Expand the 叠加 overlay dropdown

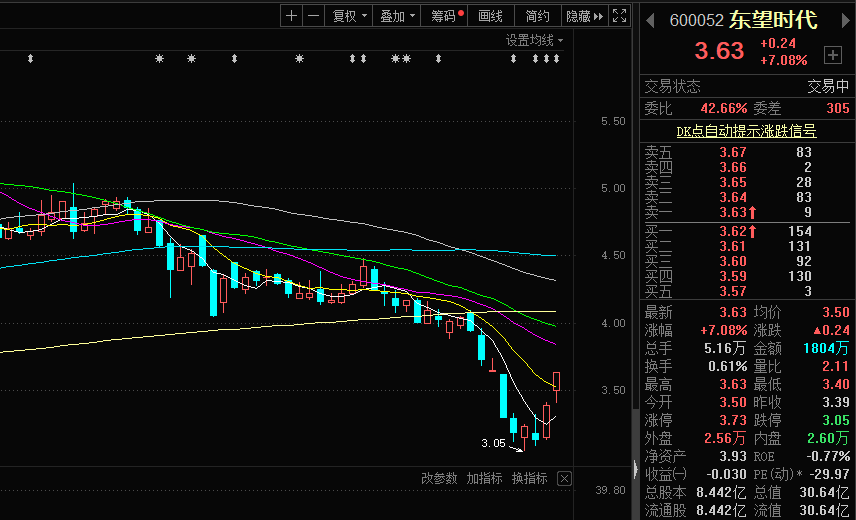pos(397,16)
